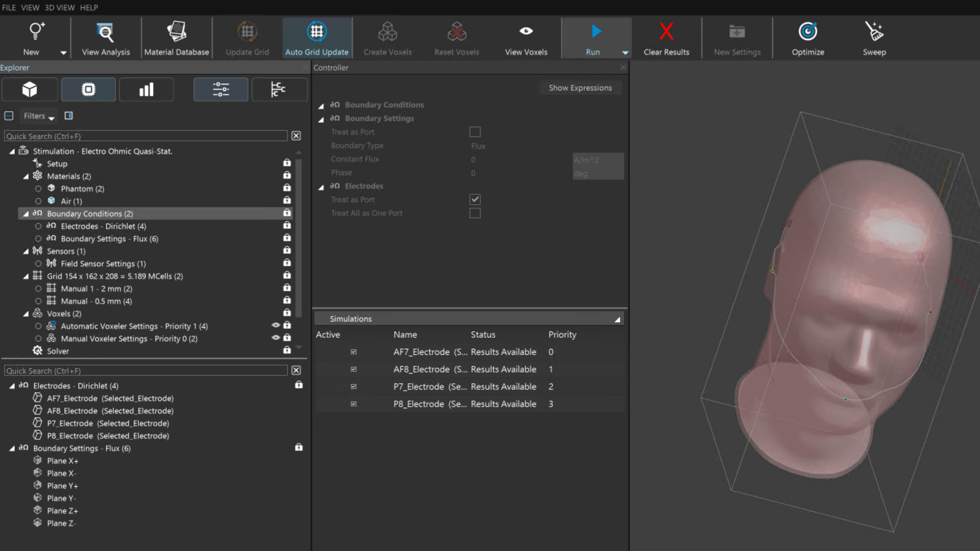980x551 pixels.
Task: Uncheck Active box for AF7_Electrode simulation
Action: [353, 352]
